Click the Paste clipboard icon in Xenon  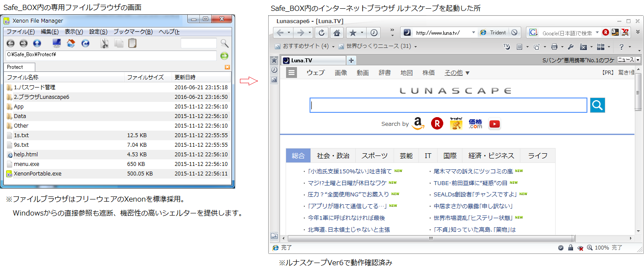[132, 43]
